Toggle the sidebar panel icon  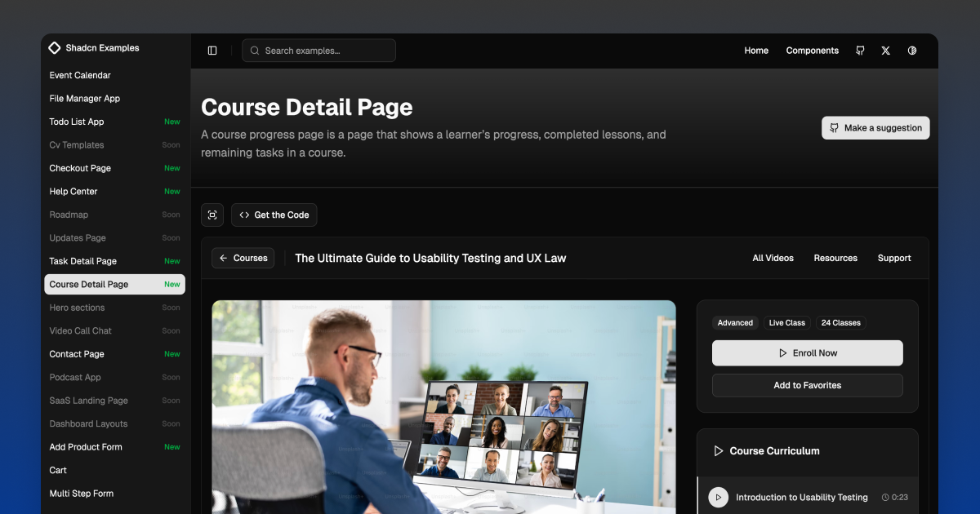click(x=212, y=51)
